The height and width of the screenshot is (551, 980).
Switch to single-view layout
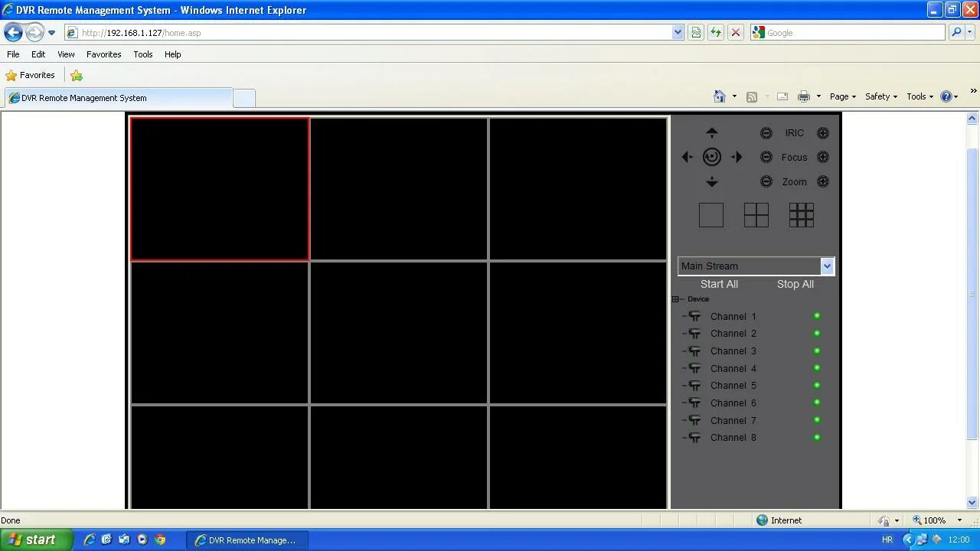(710, 215)
